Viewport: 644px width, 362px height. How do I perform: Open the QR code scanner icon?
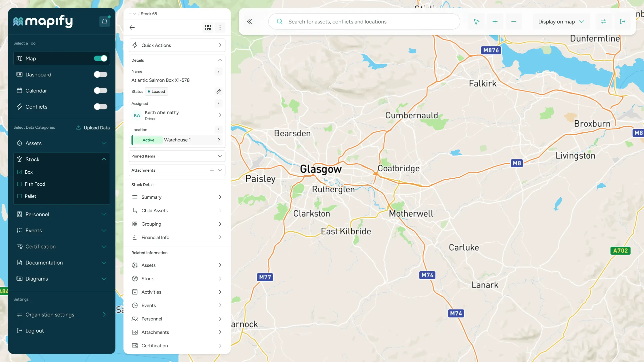[x=208, y=27]
